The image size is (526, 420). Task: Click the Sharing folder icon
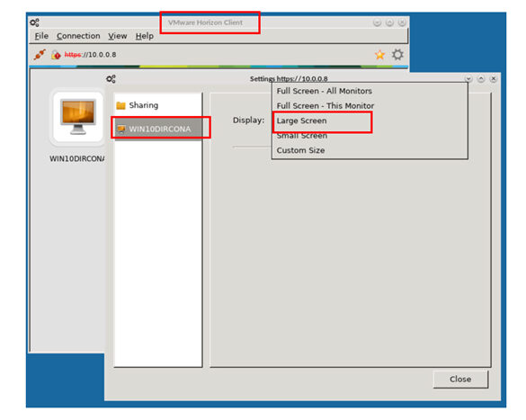click(120, 105)
